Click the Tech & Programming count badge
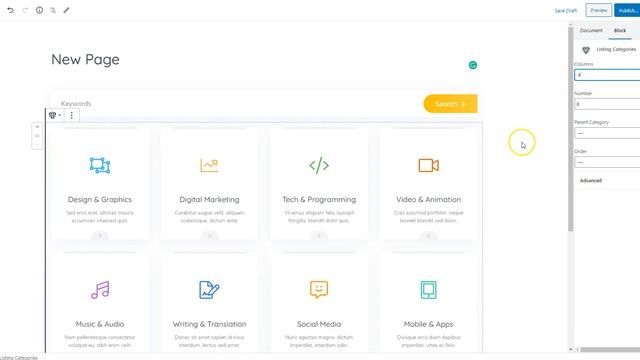 coord(319,236)
